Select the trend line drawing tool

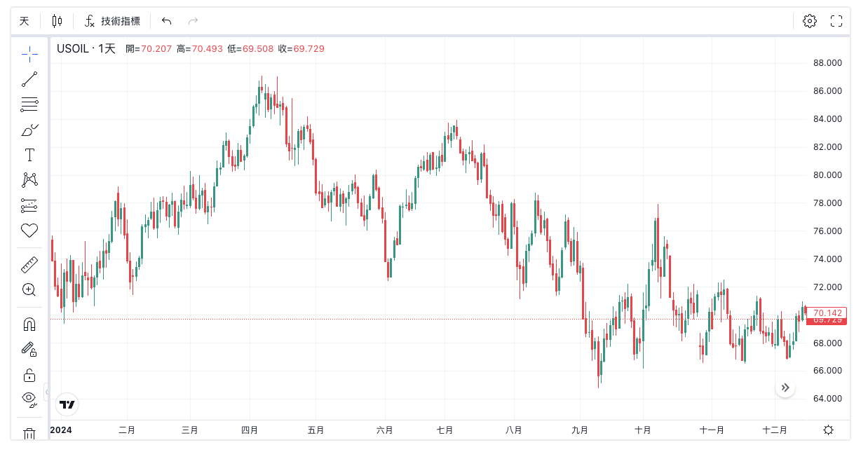[29, 79]
